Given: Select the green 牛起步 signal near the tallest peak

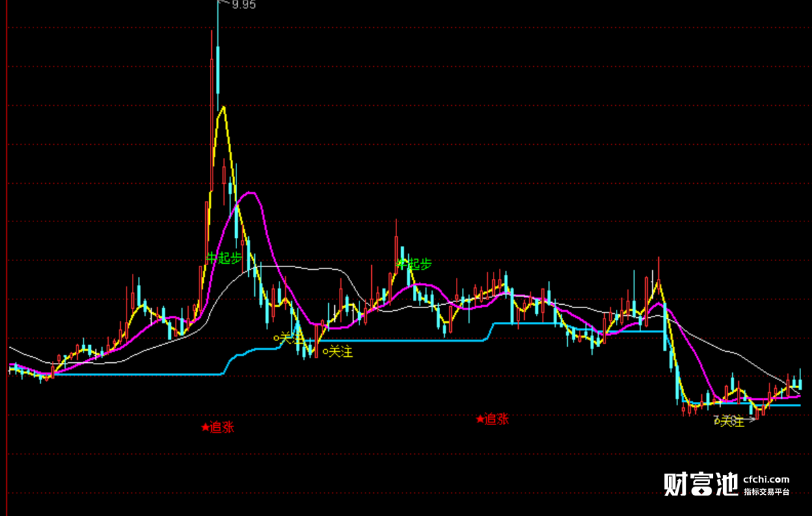Looking at the screenshot, I should pyautogui.click(x=224, y=258).
